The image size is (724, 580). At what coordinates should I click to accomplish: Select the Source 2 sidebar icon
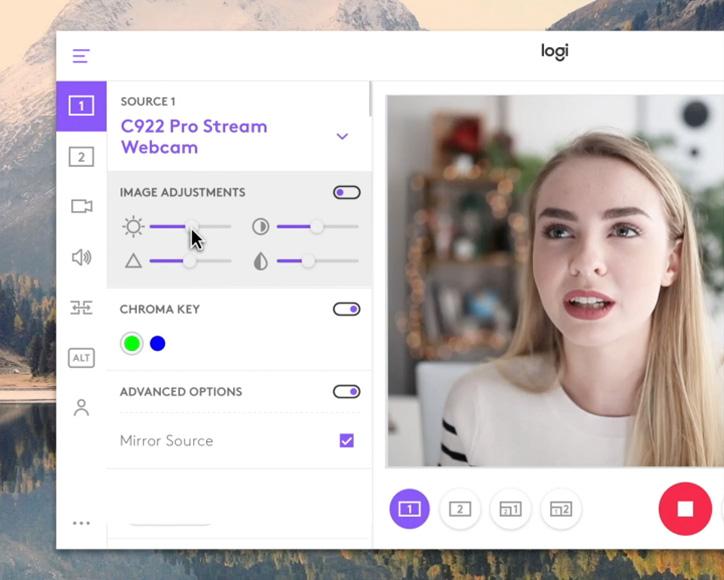pyautogui.click(x=81, y=157)
